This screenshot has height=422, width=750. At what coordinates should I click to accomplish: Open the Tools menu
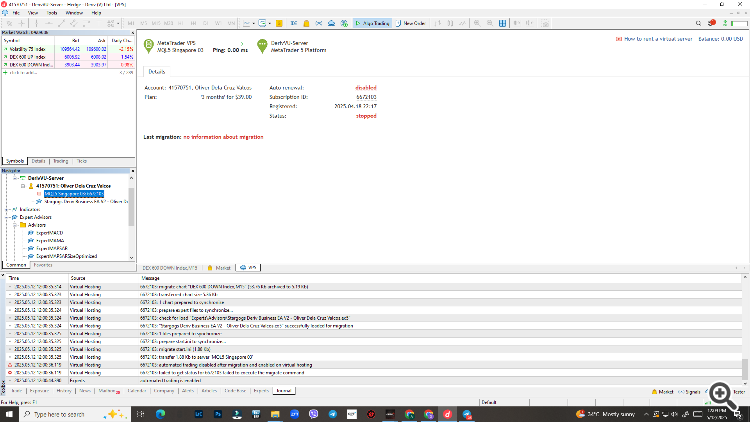52,13
